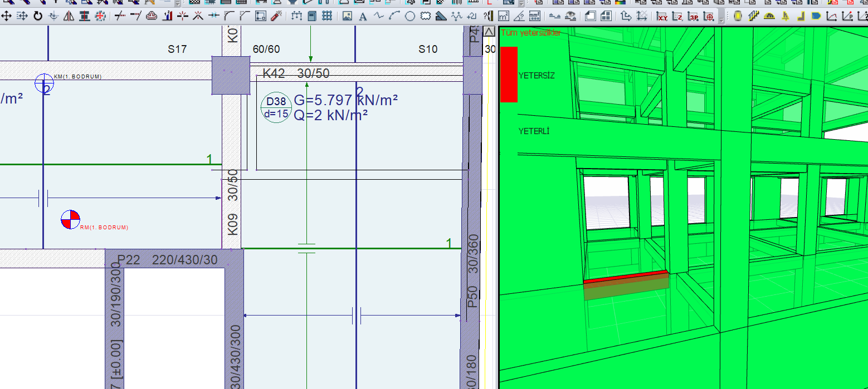Toggle the 3P three-point plane mode
The image size is (868, 389).
point(694,16)
